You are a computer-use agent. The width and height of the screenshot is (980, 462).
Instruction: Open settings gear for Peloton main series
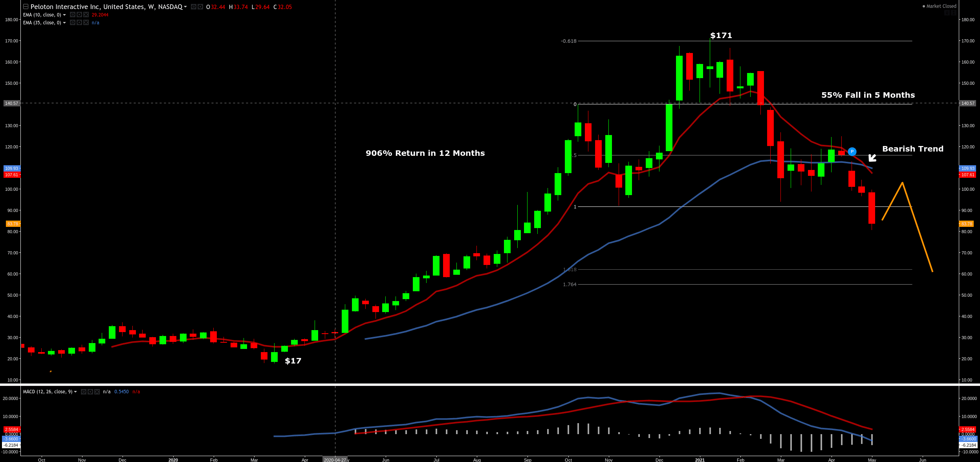[x=200, y=7]
